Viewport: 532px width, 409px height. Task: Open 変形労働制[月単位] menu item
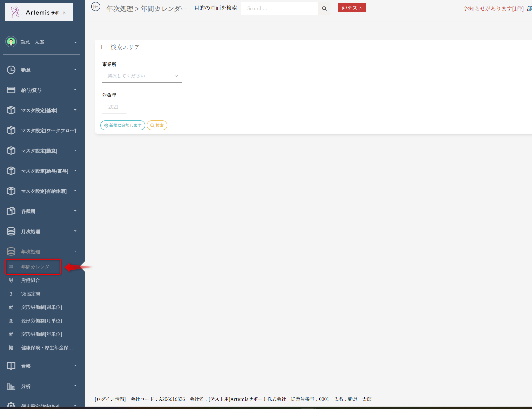(41, 321)
